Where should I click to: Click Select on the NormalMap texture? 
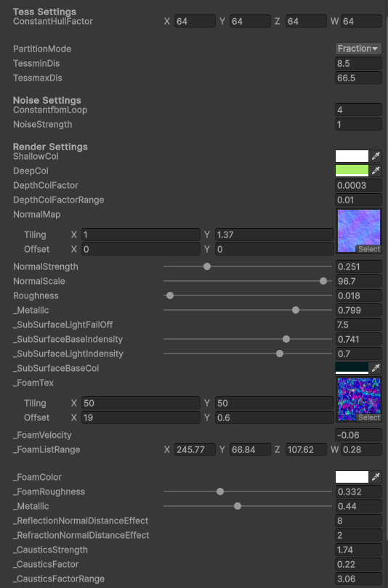(x=369, y=249)
